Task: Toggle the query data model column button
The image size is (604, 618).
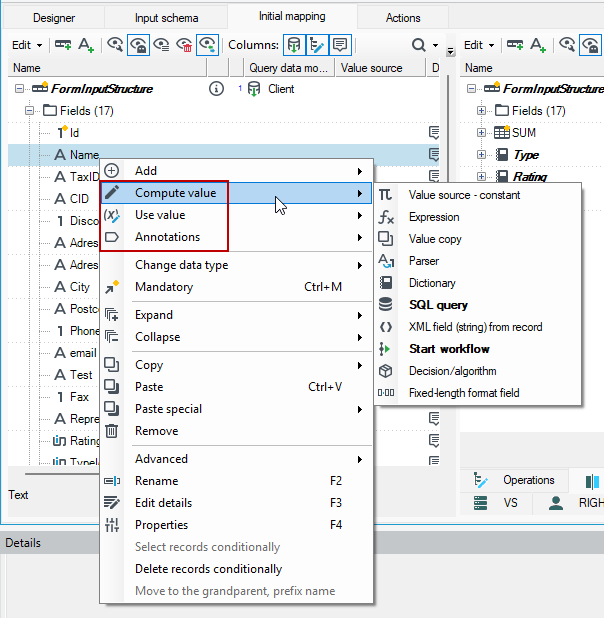Action: pyautogui.click(x=294, y=45)
